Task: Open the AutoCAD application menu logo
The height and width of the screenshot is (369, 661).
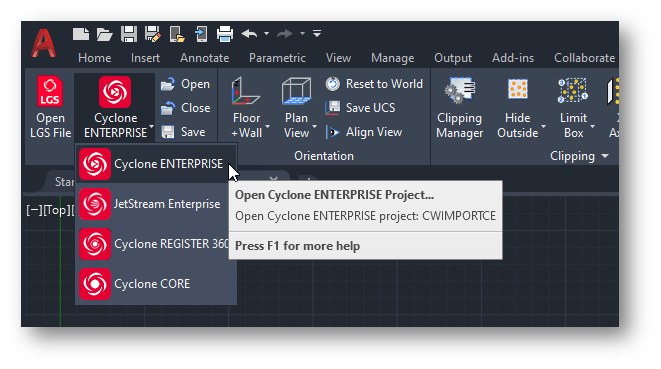Action: (43, 43)
